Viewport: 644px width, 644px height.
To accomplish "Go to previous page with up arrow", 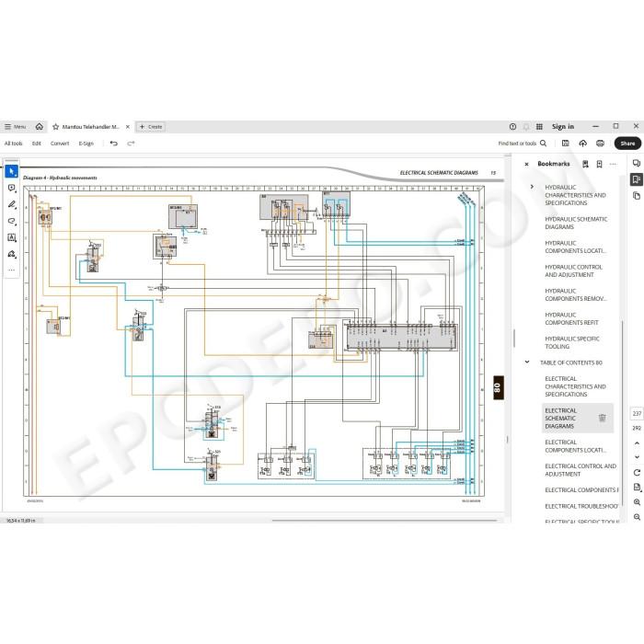I will [637, 443].
